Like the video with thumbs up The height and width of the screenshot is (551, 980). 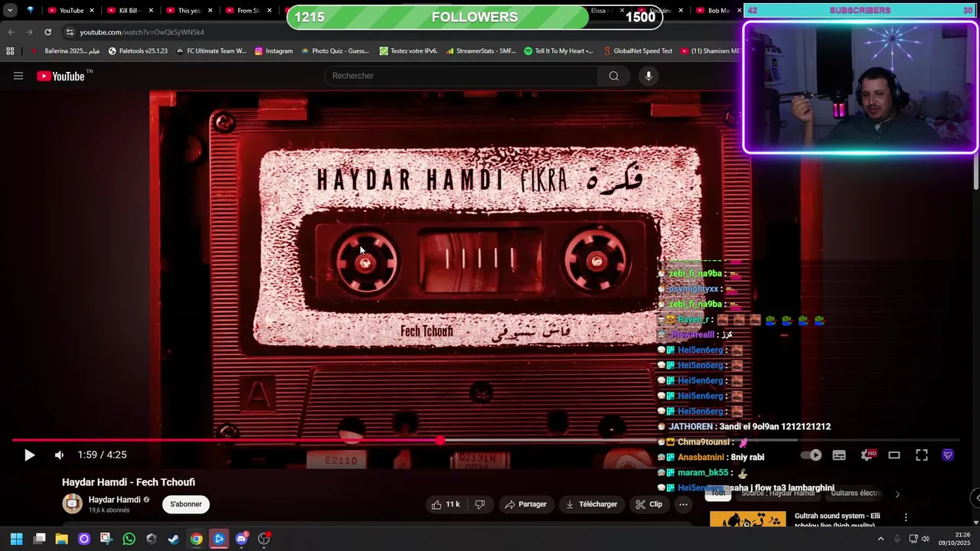point(446,504)
